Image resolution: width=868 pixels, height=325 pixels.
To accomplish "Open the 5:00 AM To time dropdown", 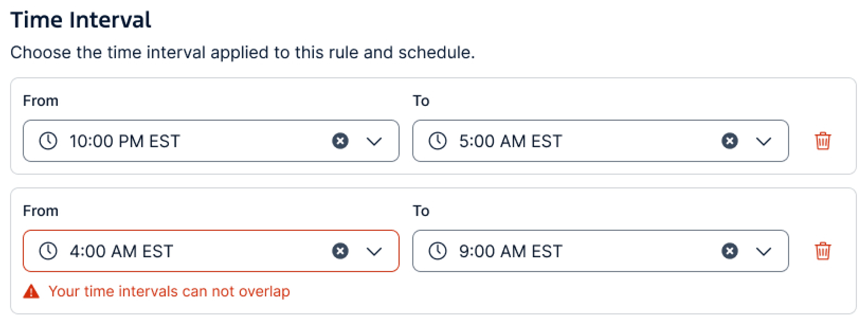I will [x=764, y=141].
